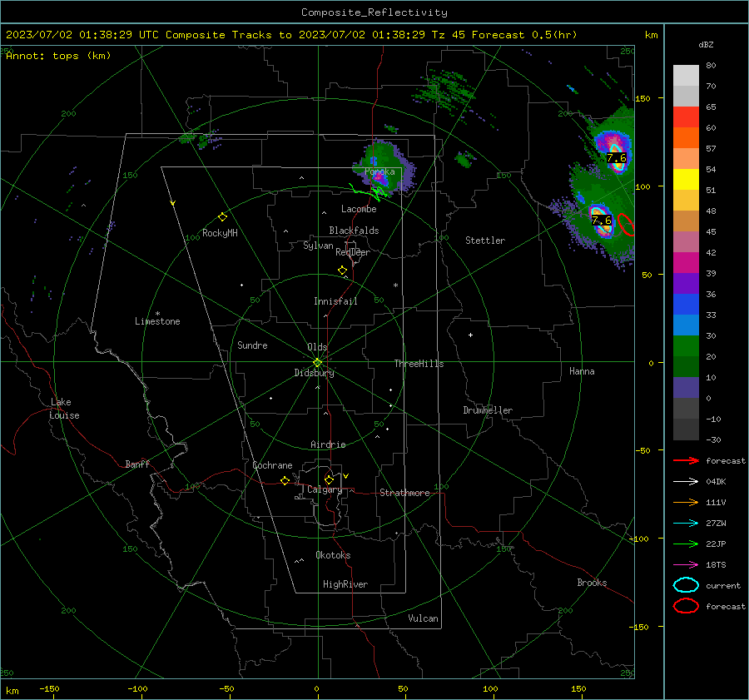Click the yellow diamond marker at Cochrane
749x700 pixels.
(x=285, y=481)
